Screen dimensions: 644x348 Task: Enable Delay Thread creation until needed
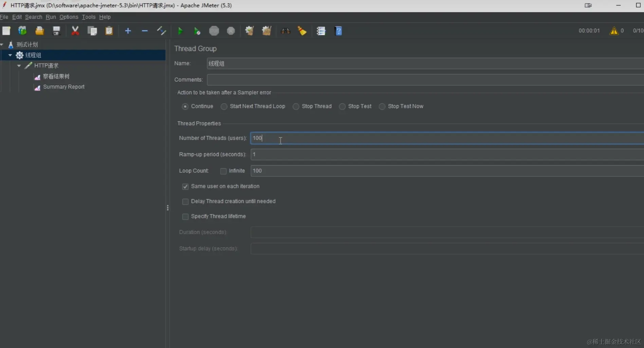(185, 202)
